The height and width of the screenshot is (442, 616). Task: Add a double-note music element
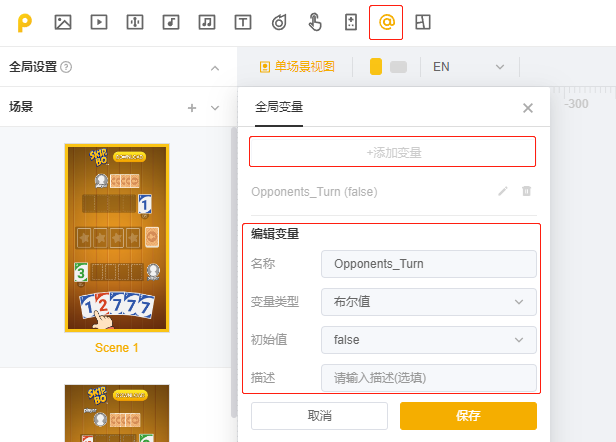click(207, 22)
